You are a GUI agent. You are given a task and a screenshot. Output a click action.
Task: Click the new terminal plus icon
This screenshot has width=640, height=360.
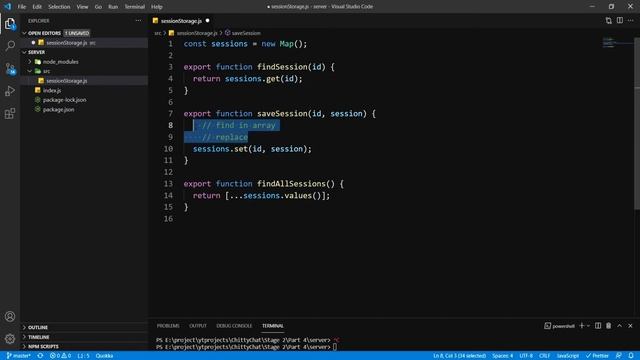point(582,326)
